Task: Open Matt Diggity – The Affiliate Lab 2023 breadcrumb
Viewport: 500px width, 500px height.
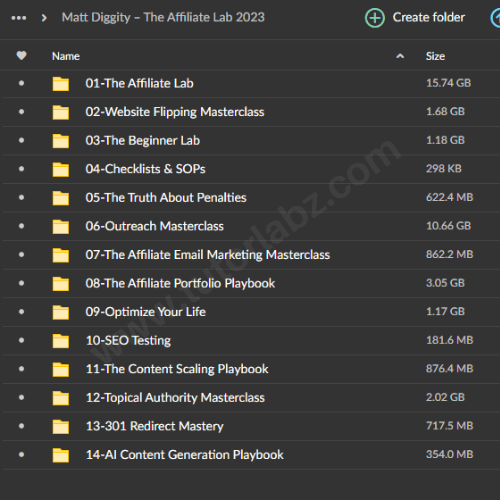Action: point(163,17)
